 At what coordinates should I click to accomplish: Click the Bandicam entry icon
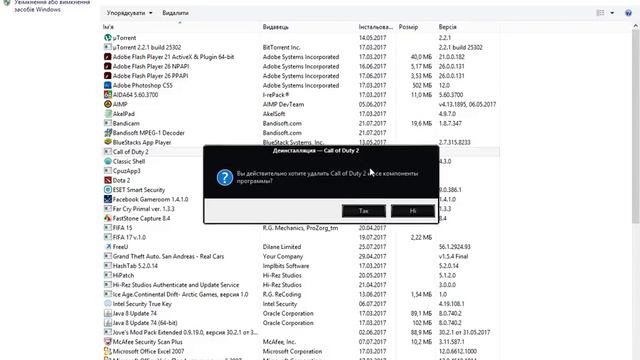108,123
